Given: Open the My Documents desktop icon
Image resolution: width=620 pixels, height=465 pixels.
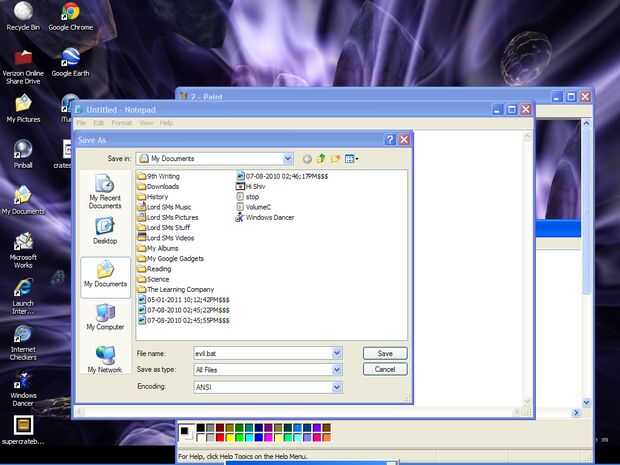Looking at the screenshot, I should tap(23, 200).
